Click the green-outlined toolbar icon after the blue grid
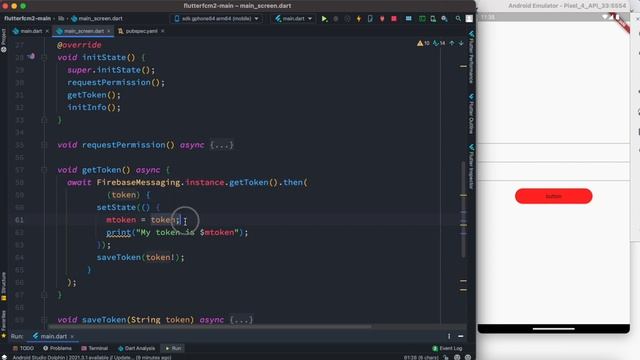 [x=422, y=19]
